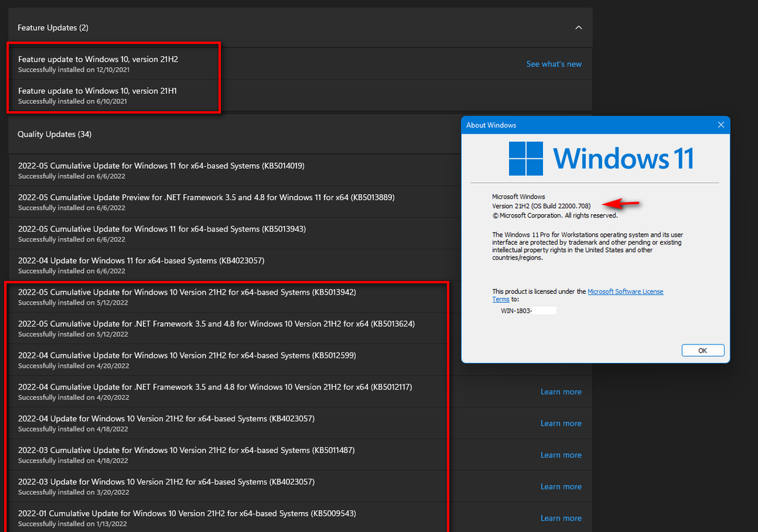The height and width of the screenshot is (532, 758).
Task: Click the Windows 11 logo icon
Action: pyautogui.click(x=526, y=158)
